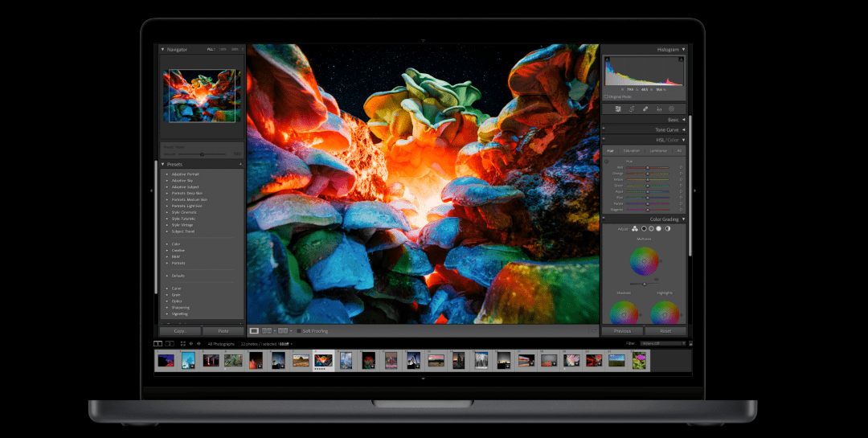
Task: Choose the three-way Color Grading adjust icon
Action: [635, 229]
